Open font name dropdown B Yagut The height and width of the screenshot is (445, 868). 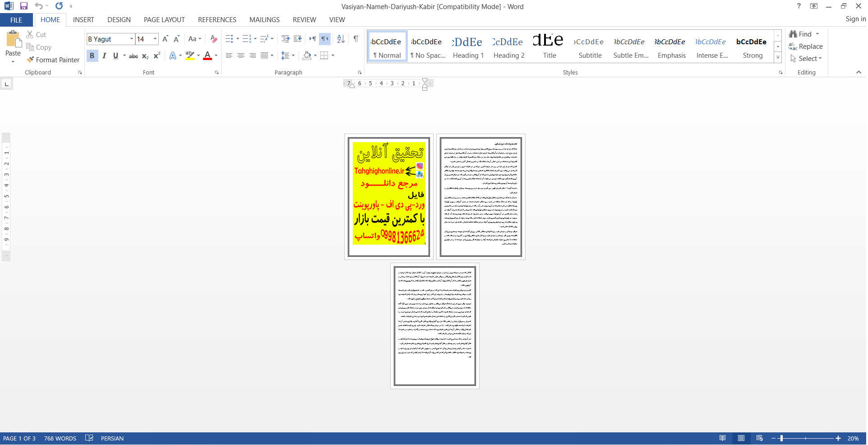click(x=132, y=39)
